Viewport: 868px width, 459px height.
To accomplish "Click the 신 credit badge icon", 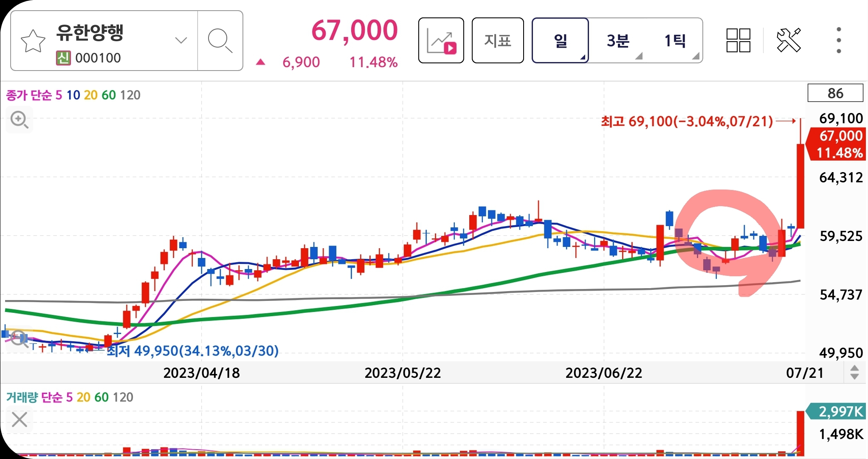I will pyautogui.click(x=63, y=58).
